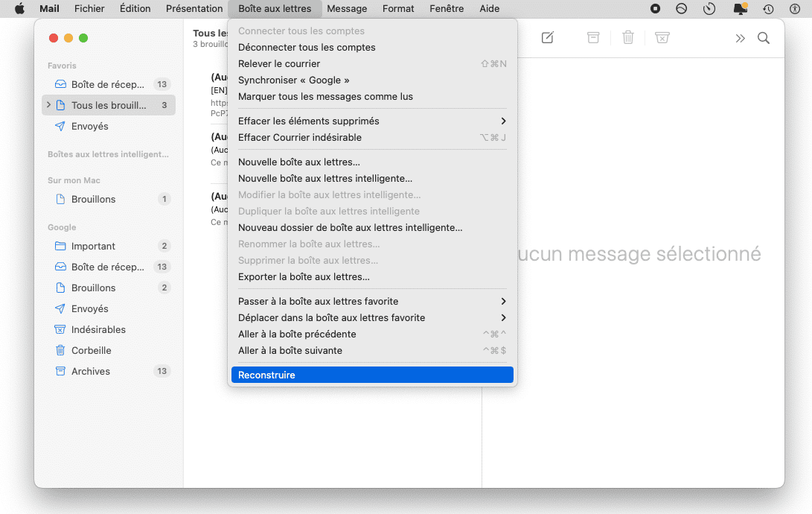Open the Archives mailbox under Google
Viewport: 812px width, 514px height.
90,371
